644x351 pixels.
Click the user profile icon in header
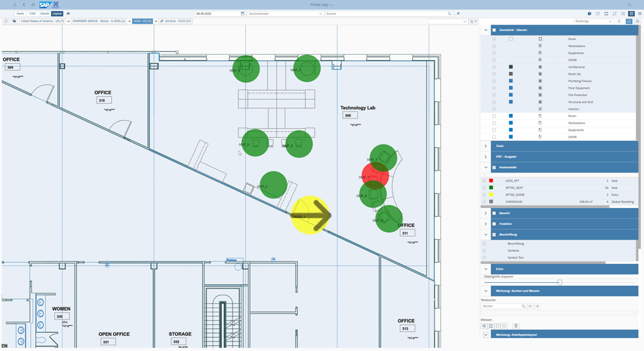(15, 5)
